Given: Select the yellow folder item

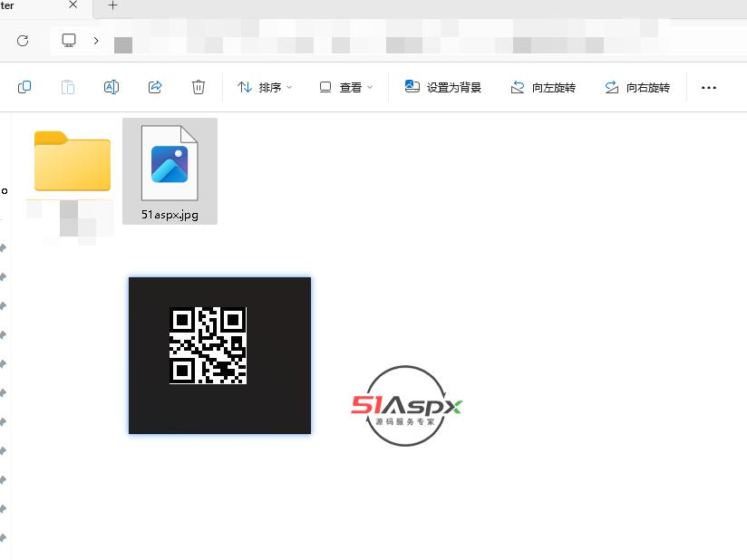Looking at the screenshot, I should pyautogui.click(x=73, y=161).
